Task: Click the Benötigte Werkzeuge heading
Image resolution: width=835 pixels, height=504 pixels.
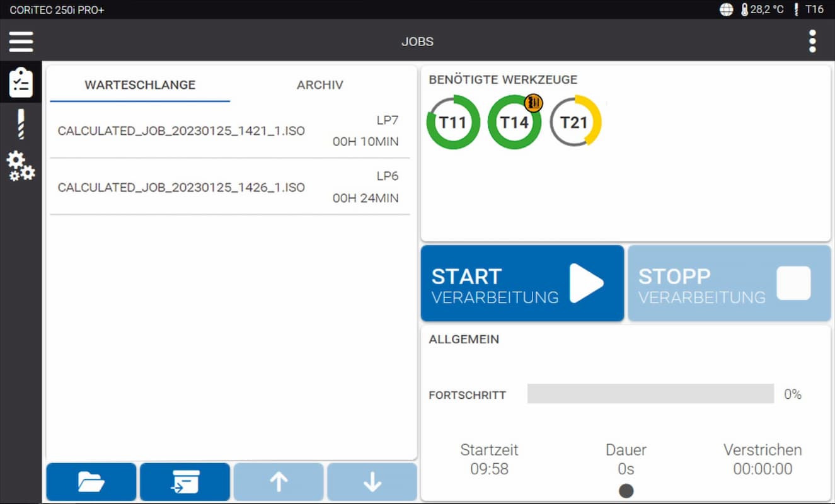Action: pos(503,79)
